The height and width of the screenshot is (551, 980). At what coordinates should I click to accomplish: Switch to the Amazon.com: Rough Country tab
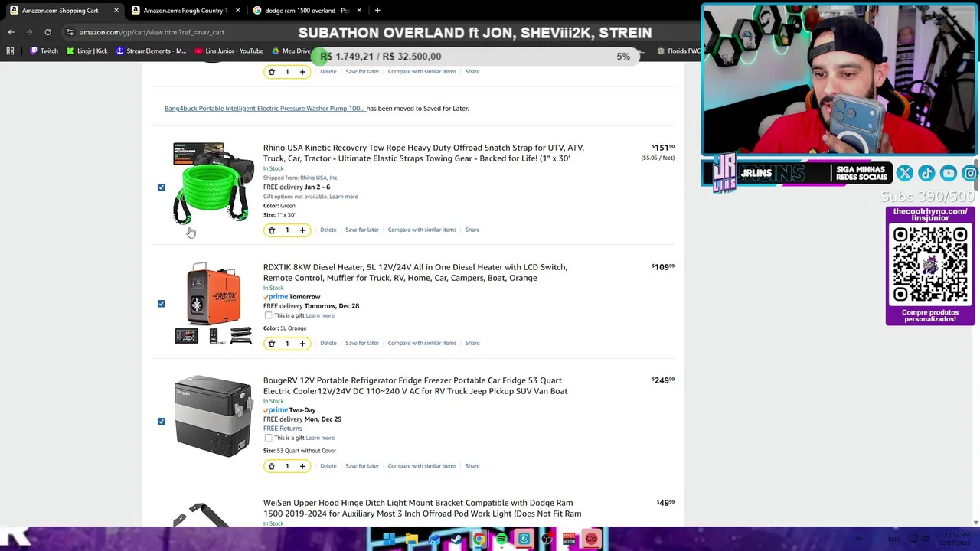click(x=185, y=11)
